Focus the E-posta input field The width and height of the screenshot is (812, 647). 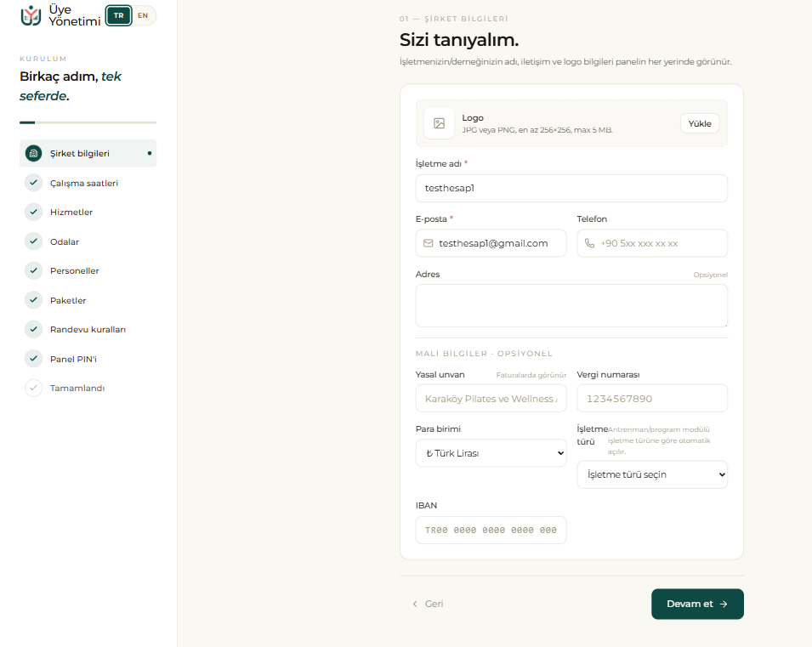[x=491, y=243]
